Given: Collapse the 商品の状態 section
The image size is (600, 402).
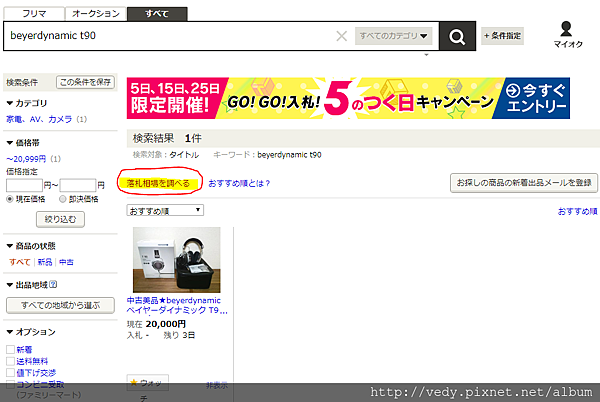Looking at the screenshot, I should 31,246.
